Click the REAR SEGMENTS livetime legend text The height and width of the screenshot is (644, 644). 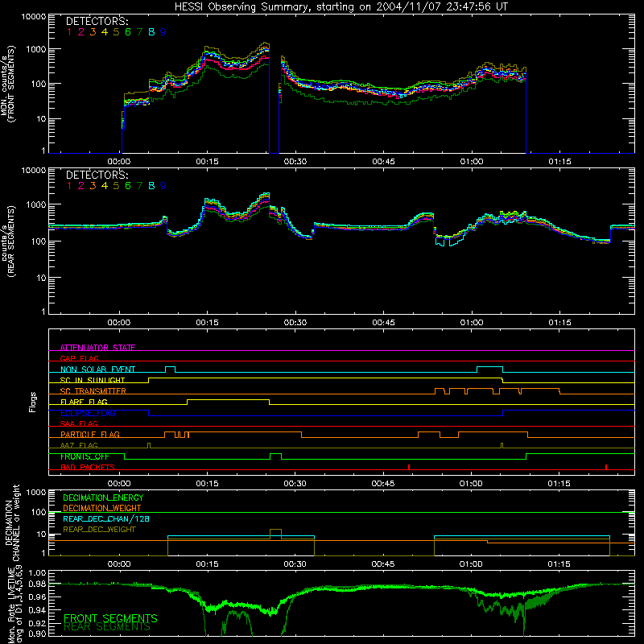[x=107, y=627]
